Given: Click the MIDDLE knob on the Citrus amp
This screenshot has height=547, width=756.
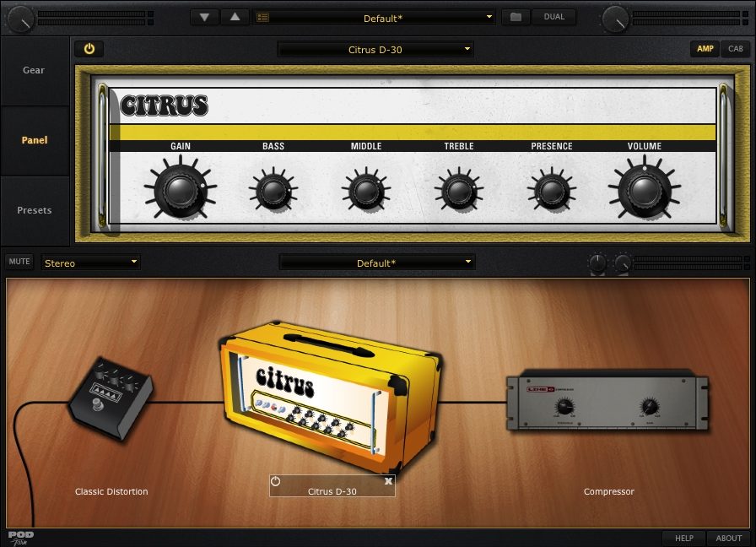Looking at the screenshot, I should coord(366,191).
